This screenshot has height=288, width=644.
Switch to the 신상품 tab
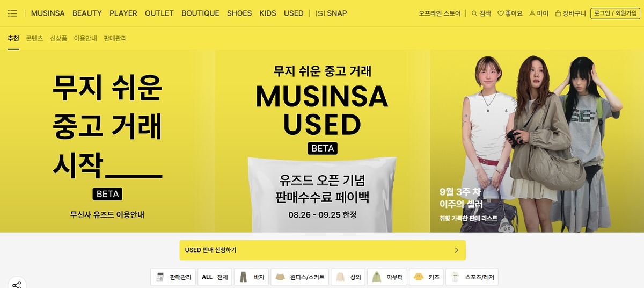tap(58, 38)
